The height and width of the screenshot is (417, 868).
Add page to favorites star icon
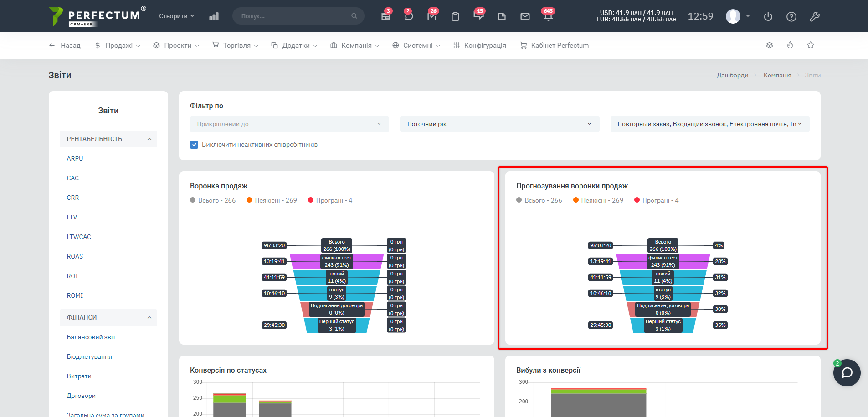pyautogui.click(x=811, y=45)
